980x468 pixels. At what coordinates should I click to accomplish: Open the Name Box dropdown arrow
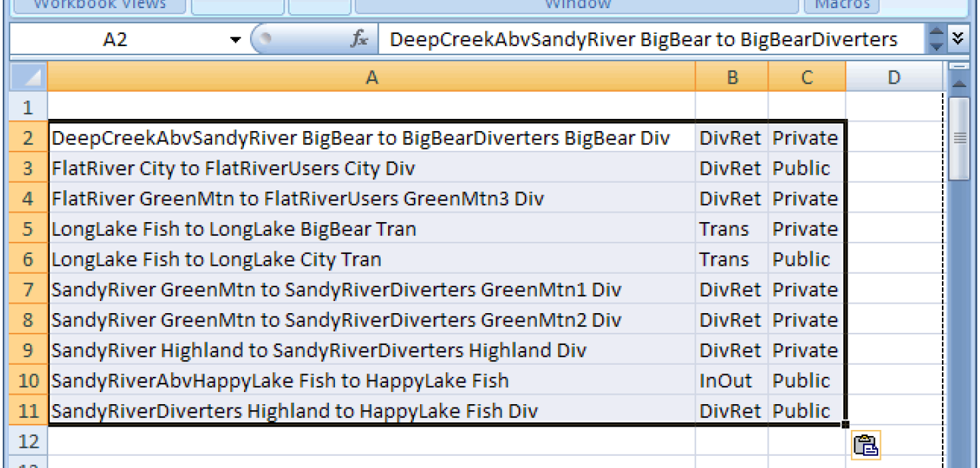[x=235, y=40]
